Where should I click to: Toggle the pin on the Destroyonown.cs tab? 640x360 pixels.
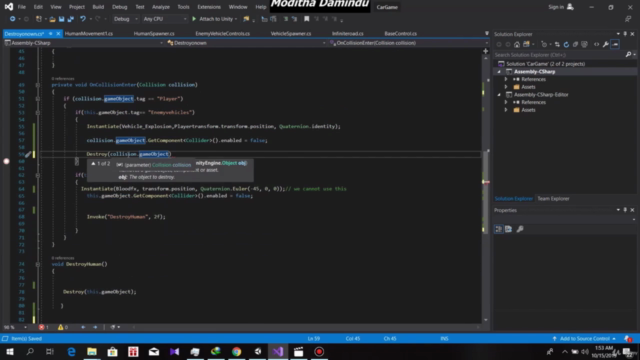point(51,33)
